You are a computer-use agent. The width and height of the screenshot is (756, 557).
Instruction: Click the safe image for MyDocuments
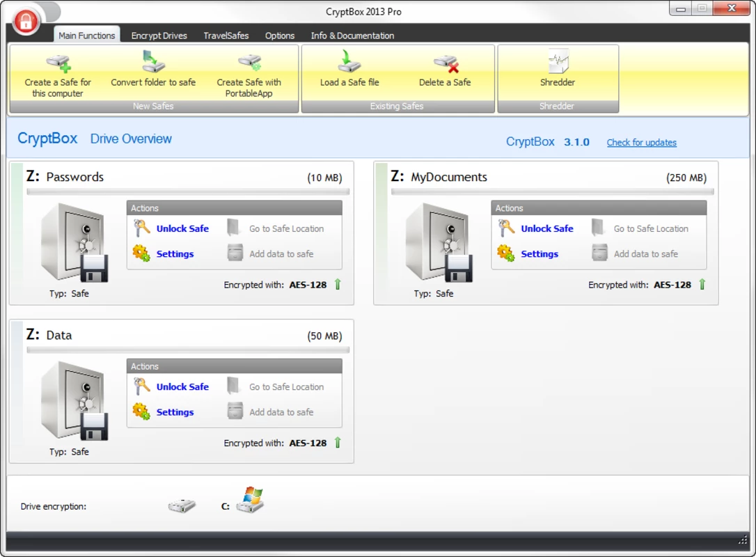point(439,242)
